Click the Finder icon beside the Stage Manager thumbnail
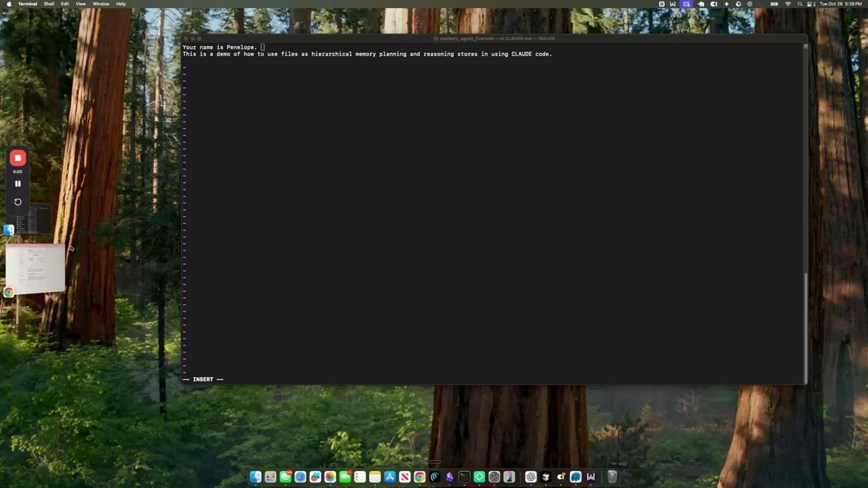Viewport: 868px width, 488px height. [9, 230]
